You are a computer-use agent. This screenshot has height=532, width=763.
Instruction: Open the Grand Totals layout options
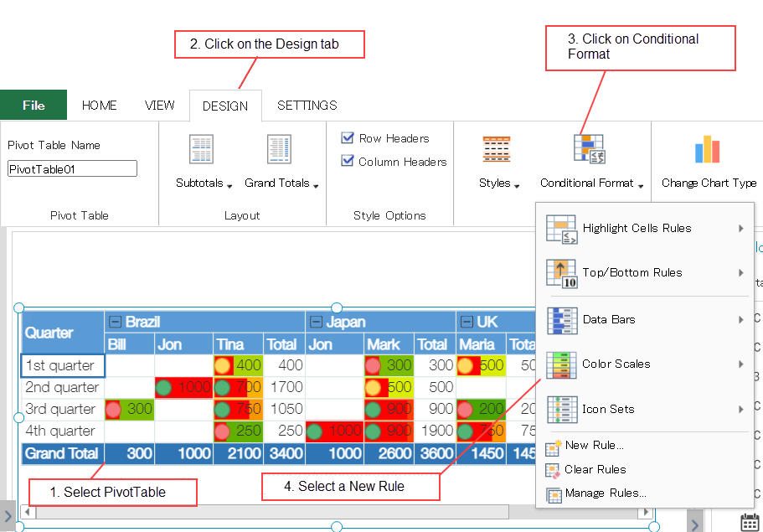click(281, 163)
